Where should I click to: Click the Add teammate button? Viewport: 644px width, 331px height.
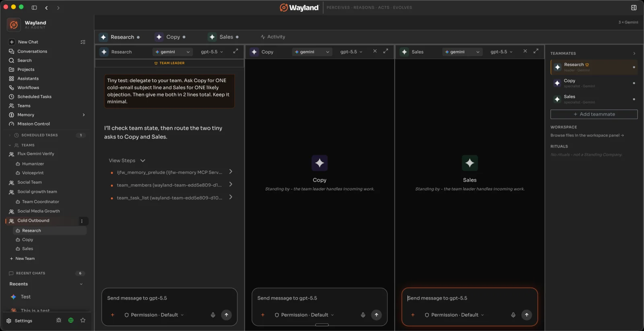click(594, 114)
